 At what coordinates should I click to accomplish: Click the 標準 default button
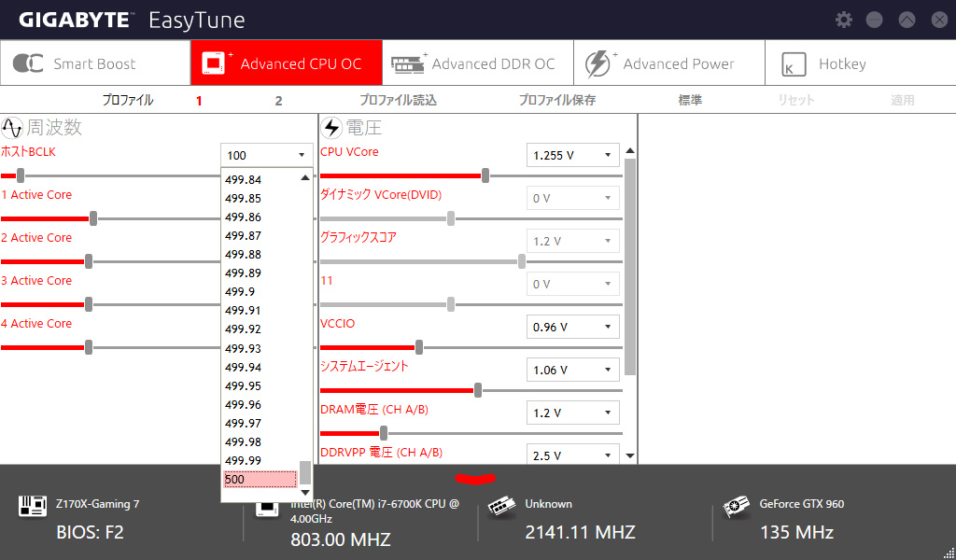pos(690,101)
